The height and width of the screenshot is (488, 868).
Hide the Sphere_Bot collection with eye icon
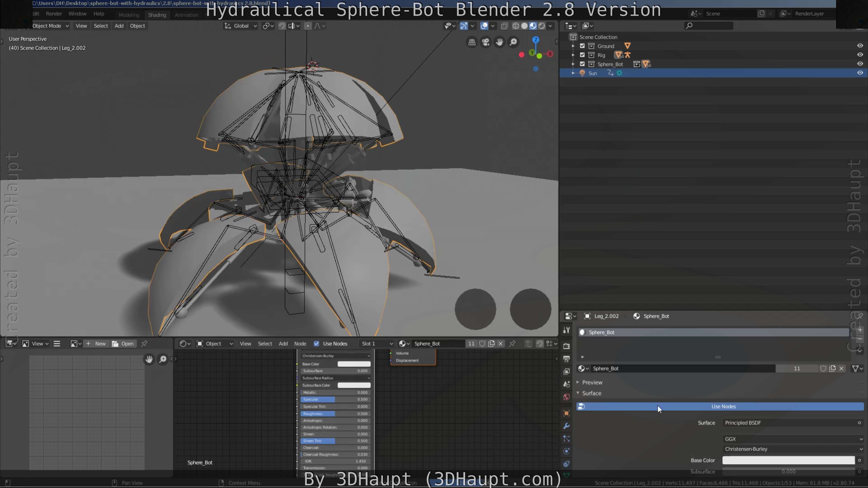coord(860,64)
